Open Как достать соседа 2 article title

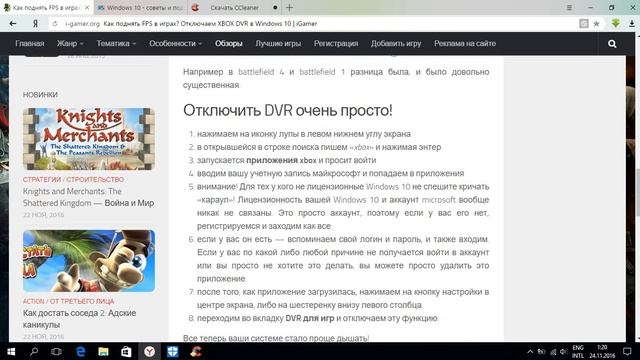coord(80,319)
